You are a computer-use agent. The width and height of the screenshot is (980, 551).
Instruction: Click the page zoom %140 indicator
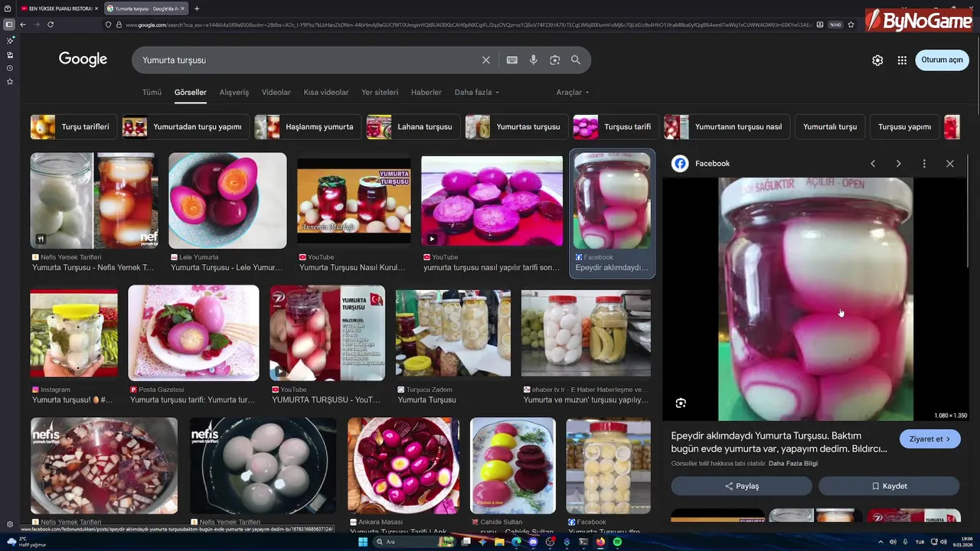pos(835,24)
